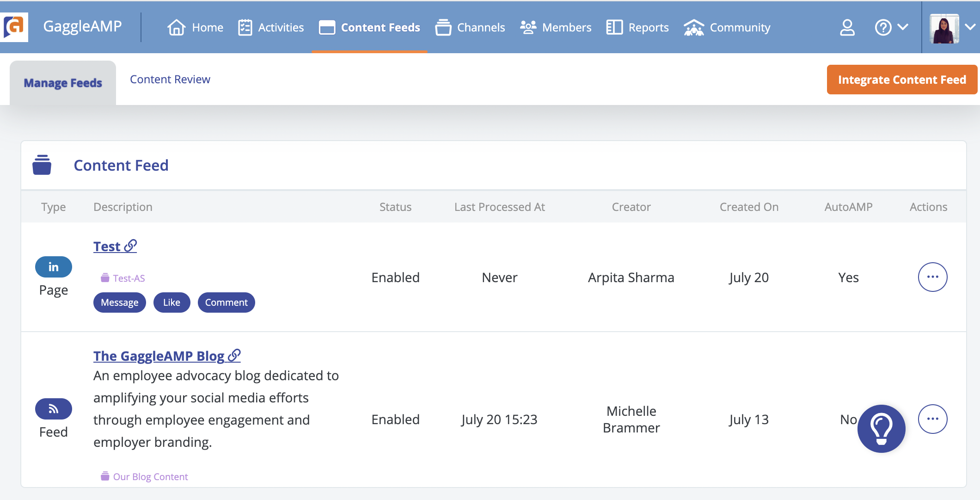Click the Reports layout icon

coord(614,27)
